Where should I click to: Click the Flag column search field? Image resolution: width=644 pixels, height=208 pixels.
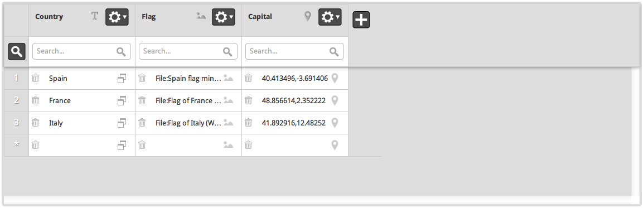pos(188,51)
